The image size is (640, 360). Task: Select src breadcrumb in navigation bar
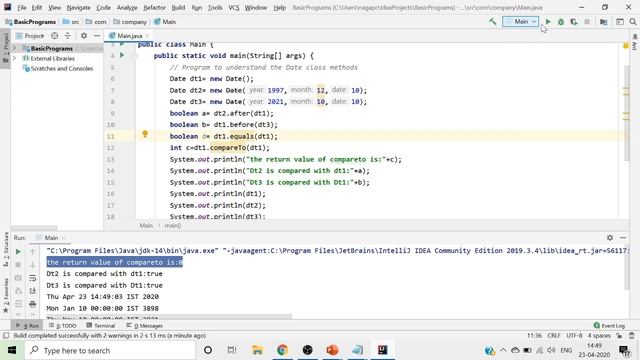71,22
